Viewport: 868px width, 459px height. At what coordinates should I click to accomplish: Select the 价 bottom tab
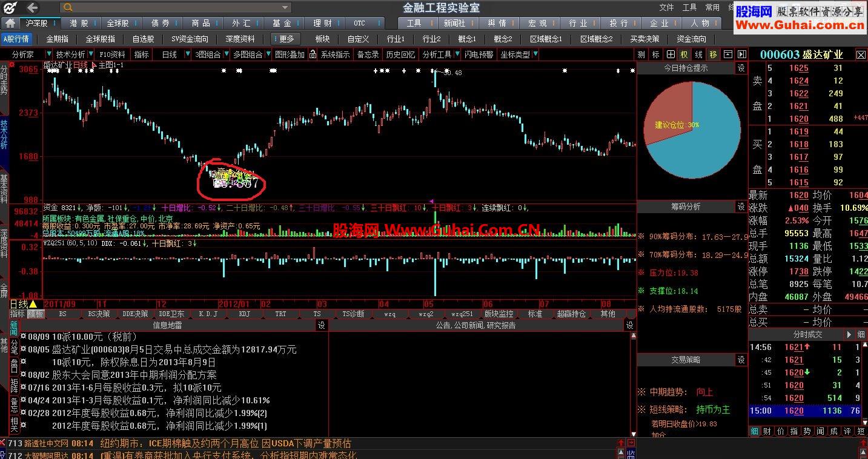pyautogui.click(x=781, y=431)
